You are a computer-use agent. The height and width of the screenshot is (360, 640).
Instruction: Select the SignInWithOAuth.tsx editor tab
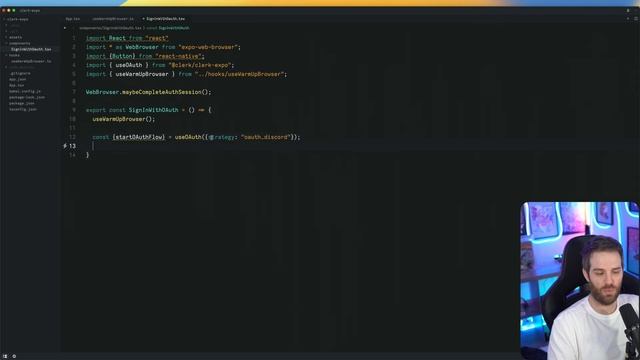point(165,19)
